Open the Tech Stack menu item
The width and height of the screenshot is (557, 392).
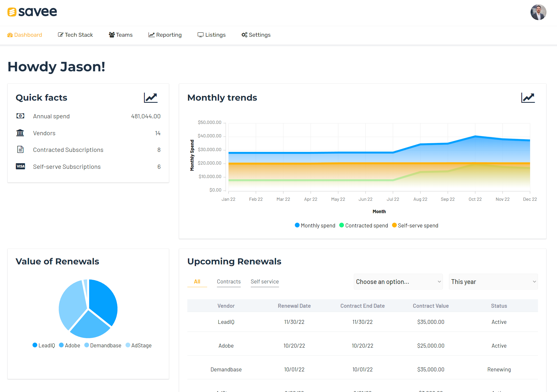[75, 35]
